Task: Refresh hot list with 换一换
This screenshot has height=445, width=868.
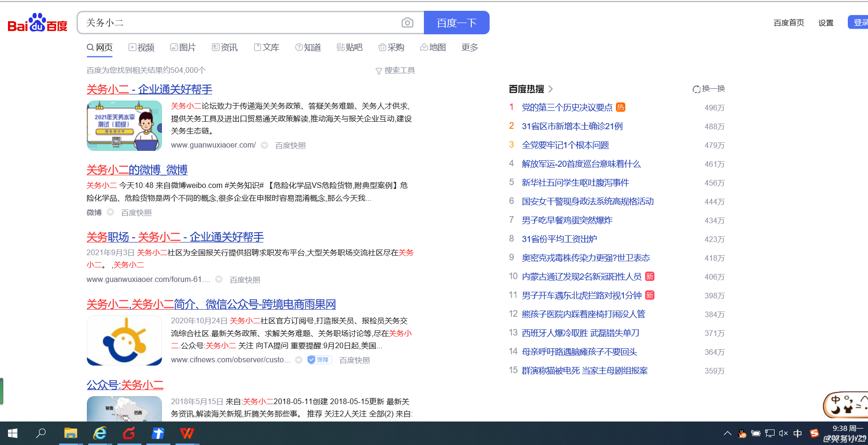Action: click(709, 89)
